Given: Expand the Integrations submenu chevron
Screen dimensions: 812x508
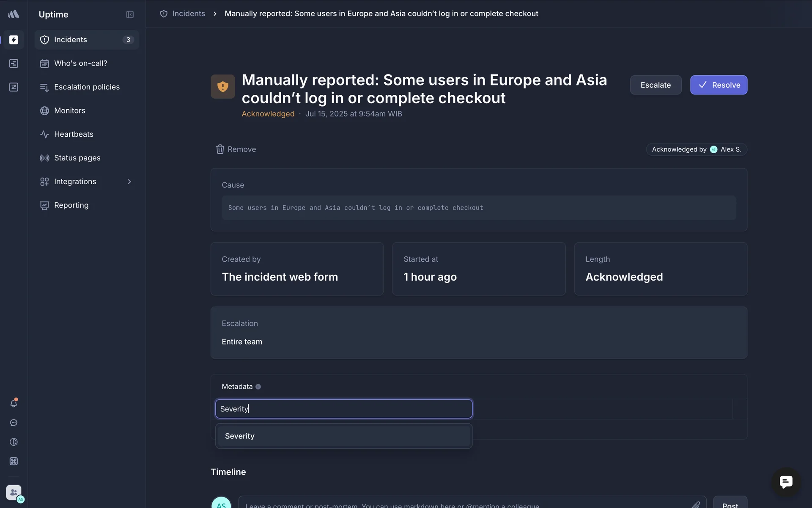Looking at the screenshot, I should (129, 182).
